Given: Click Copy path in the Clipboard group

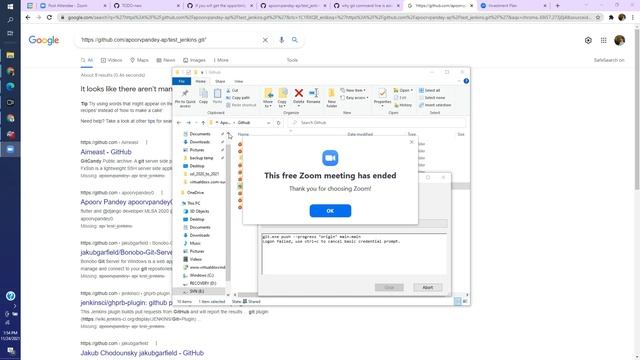Looking at the screenshot, I should 238,98.
